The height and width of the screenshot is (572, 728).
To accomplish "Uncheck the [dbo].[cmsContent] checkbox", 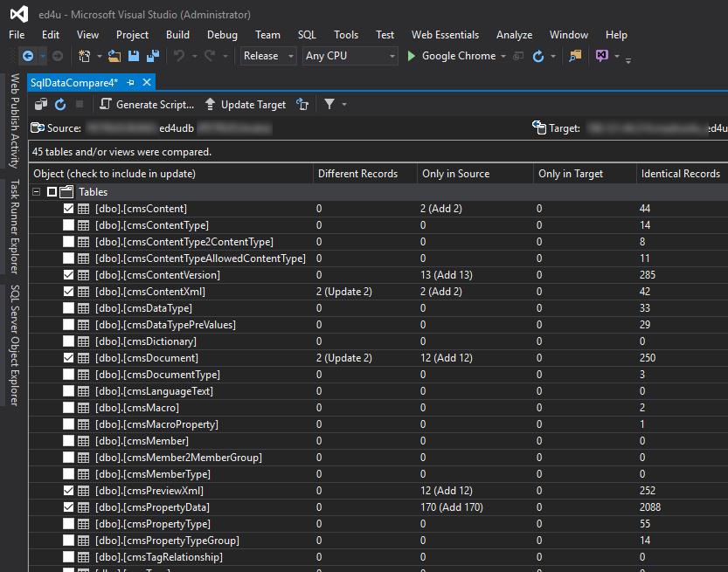I will (69, 209).
